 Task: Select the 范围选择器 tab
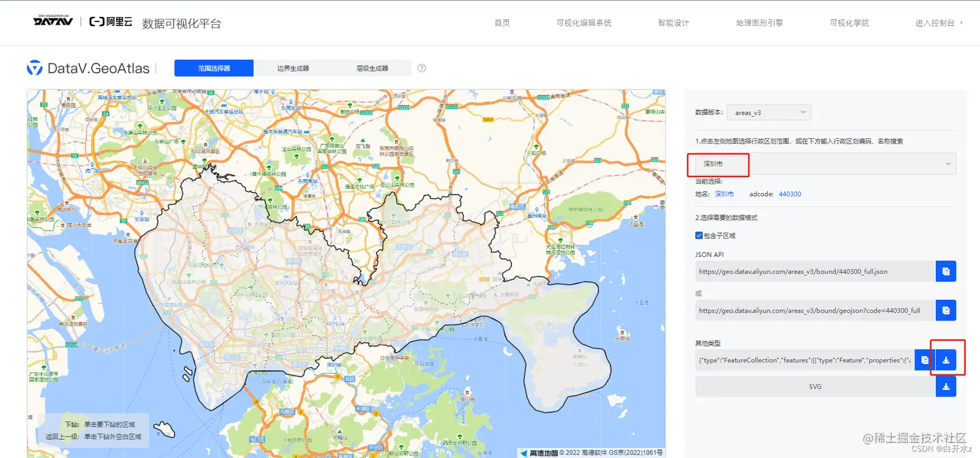click(214, 68)
